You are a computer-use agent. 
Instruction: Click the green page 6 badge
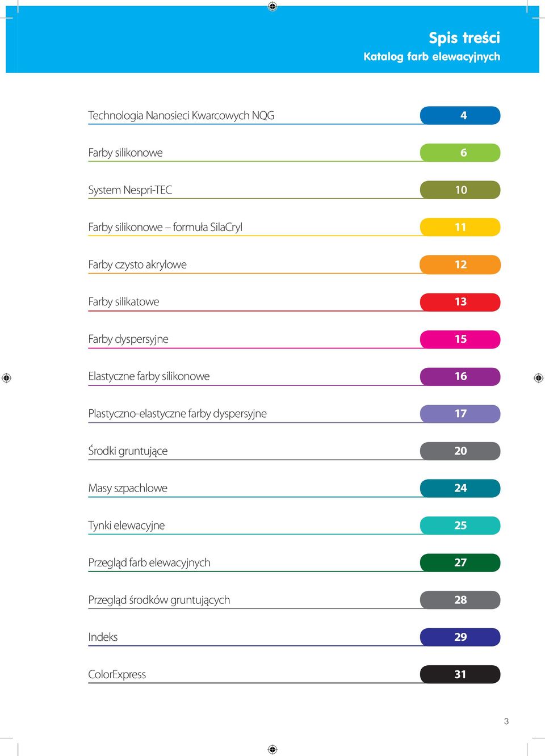click(x=460, y=153)
